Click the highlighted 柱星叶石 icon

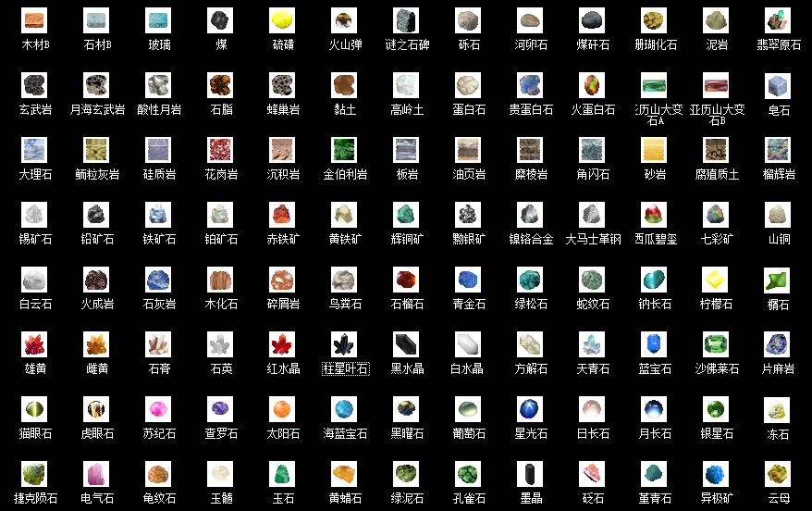[344, 344]
